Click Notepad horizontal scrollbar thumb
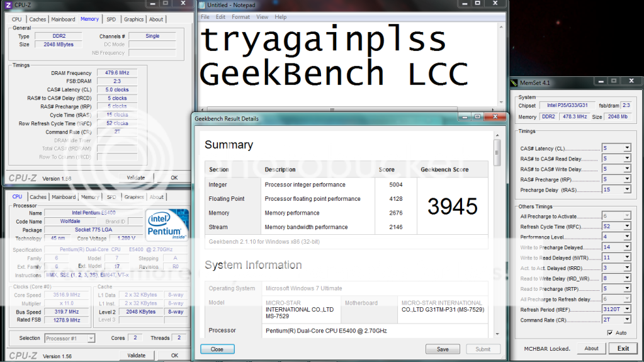 (332, 110)
